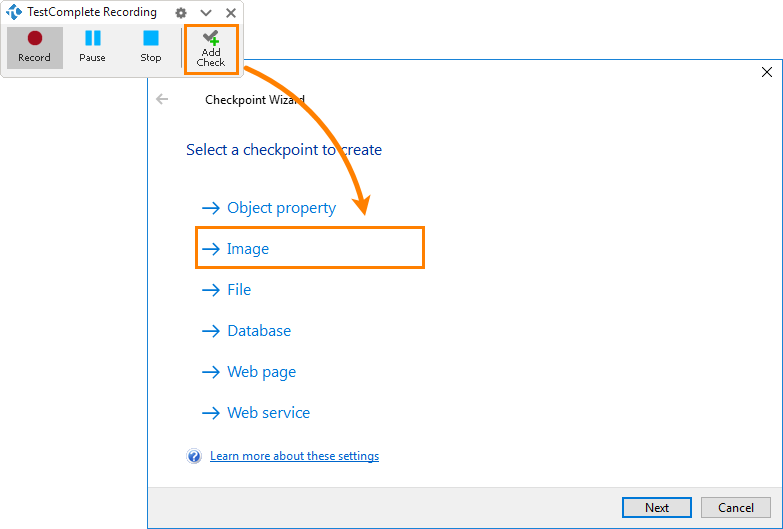Click the Select a checkpoint to create heading

pyautogui.click(x=284, y=150)
